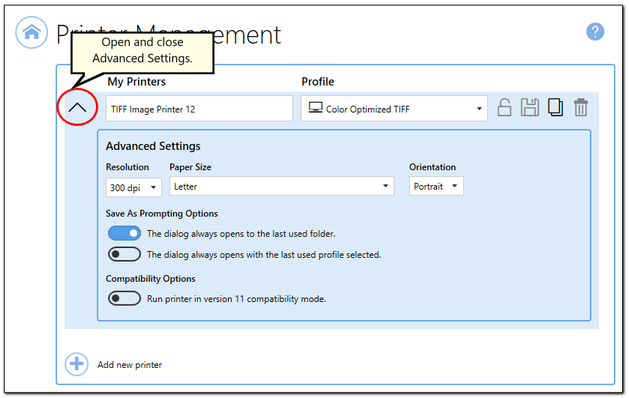Image resolution: width=629 pixels, height=398 pixels.
Task: Click the plus Add new printer icon
Action: pyautogui.click(x=76, y=364)
